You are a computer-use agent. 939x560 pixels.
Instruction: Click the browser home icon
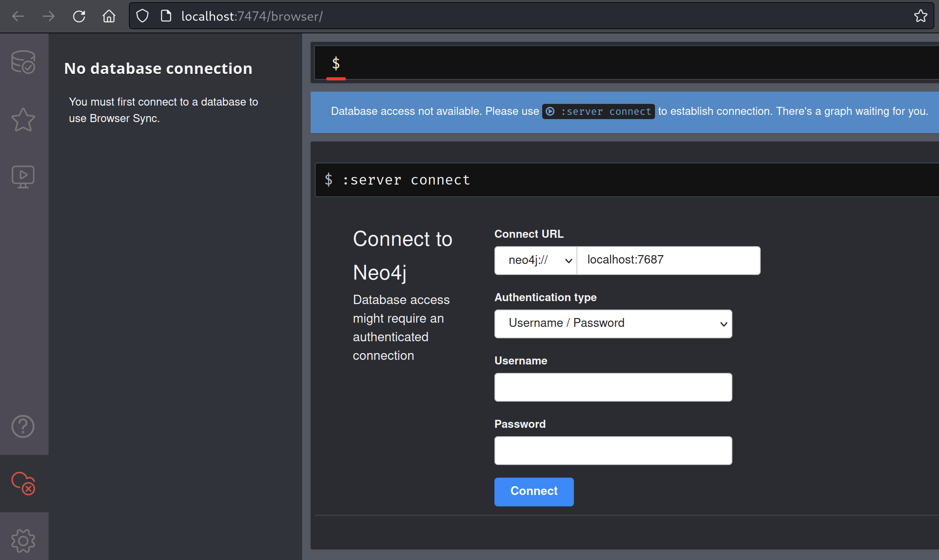109,16
